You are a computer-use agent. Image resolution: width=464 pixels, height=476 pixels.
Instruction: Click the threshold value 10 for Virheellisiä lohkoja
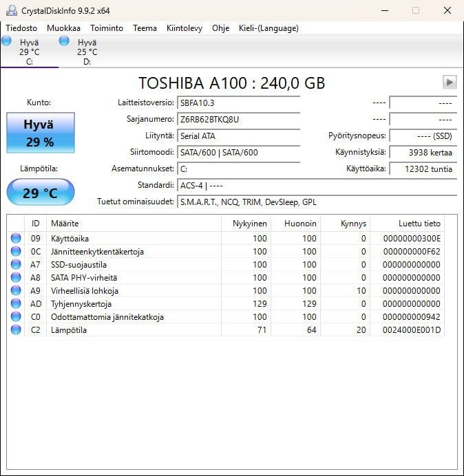[x=361, y=291]
